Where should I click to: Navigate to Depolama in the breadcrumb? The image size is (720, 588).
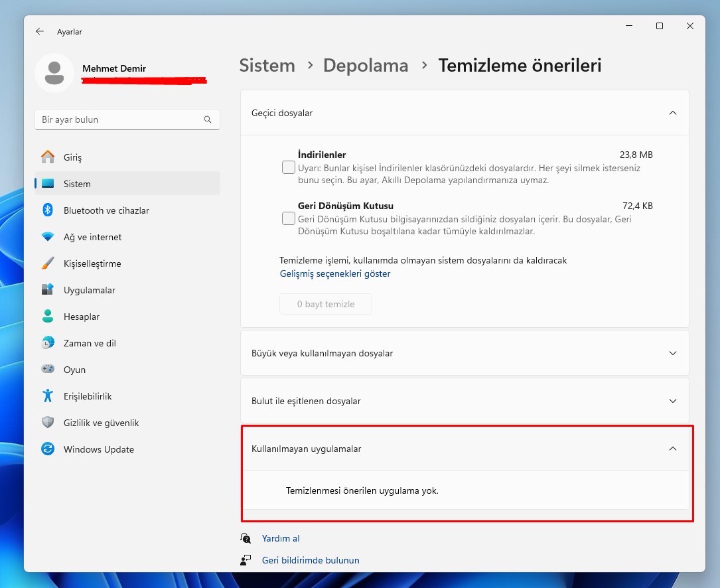click(366, 65)
